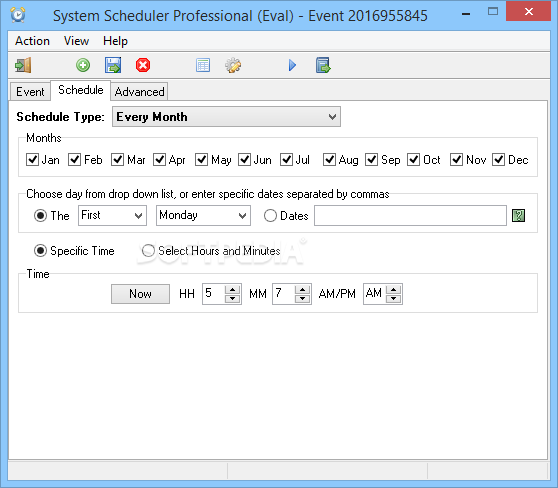Click the exit door icon in toolbar

coord(23,65)
